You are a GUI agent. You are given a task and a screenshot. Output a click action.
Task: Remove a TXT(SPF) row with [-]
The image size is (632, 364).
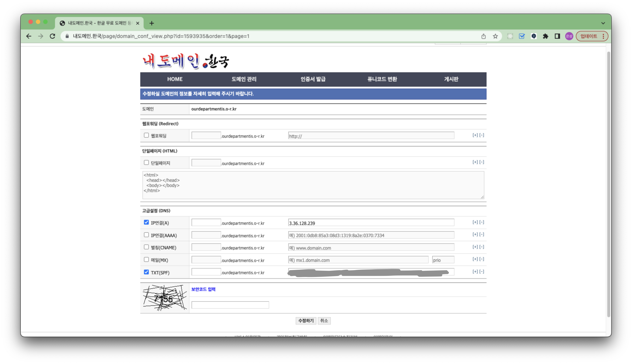click(482, 272)
